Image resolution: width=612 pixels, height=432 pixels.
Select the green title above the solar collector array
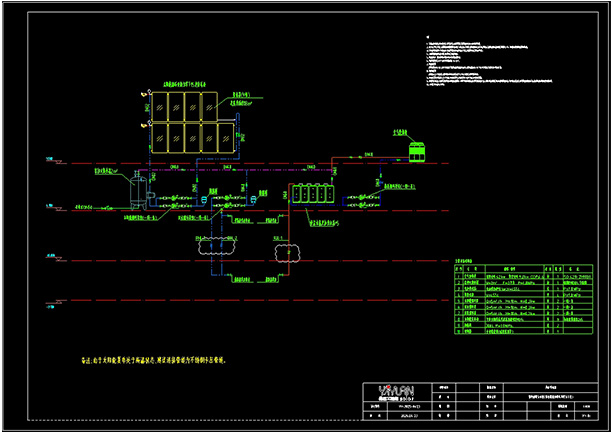tap(185, 84)
